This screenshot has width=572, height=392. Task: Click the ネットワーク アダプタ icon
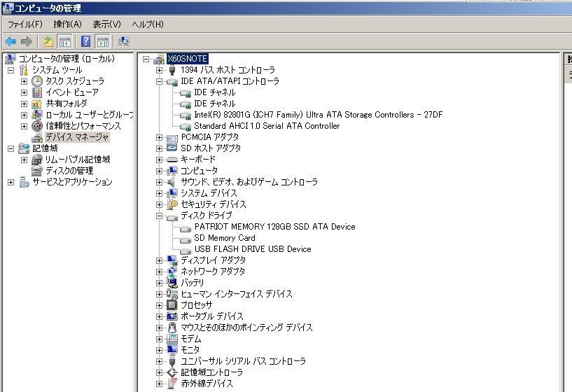[x=172, y=272]
